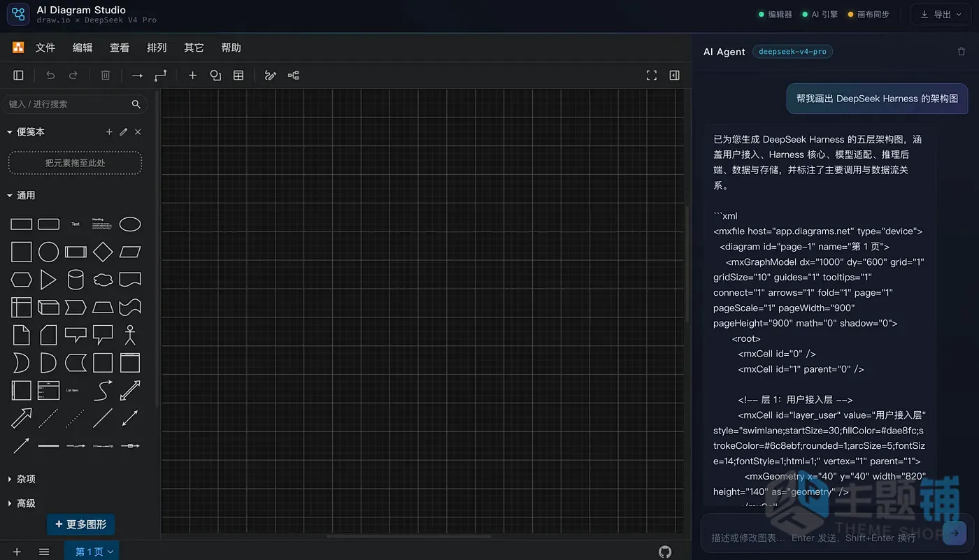Click the AI Diagram Studio app title
The image size is (979, 560).
click(81, 10)
